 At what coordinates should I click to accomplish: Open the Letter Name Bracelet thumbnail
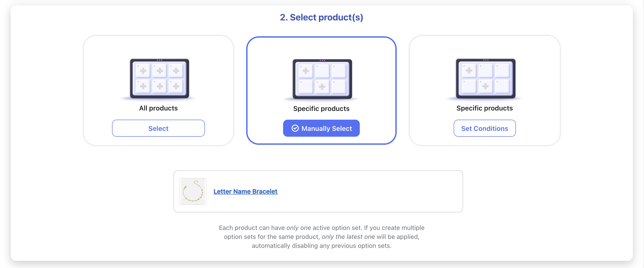(193, 191)
